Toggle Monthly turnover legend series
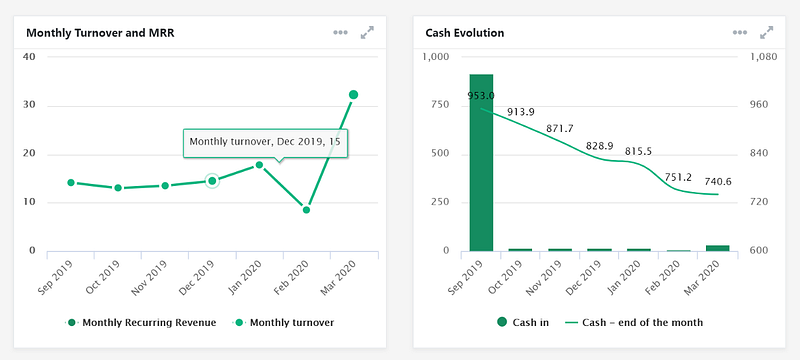This screenshot has width=800, height=360. [283, 322]
